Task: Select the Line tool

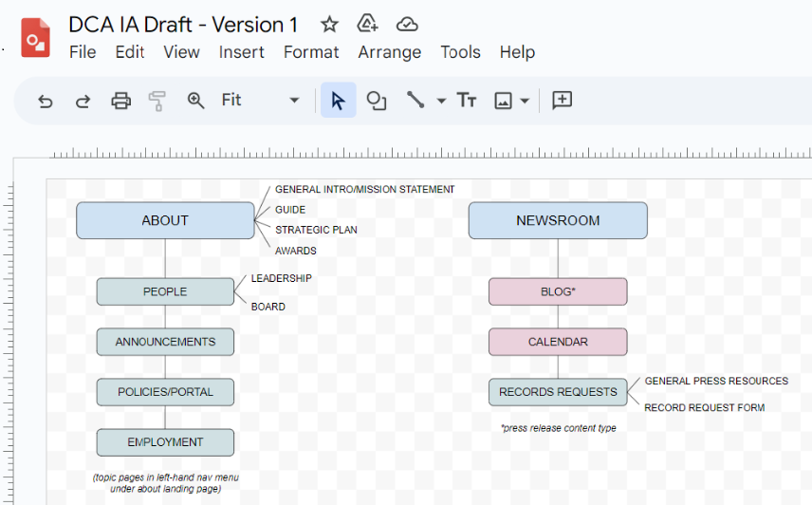Action: 415,101
